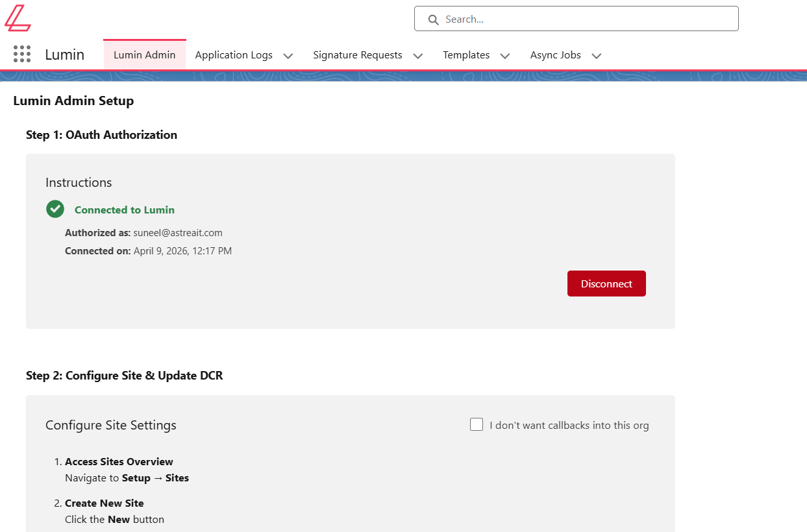Click the green connected checkmark icon
Screen dimensions: 807x532
pyautogui.click(x=55, y=209)
